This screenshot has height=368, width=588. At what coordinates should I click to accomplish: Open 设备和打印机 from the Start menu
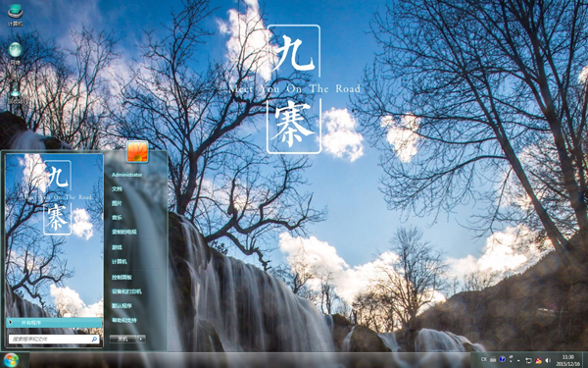(x=126, y=291)
